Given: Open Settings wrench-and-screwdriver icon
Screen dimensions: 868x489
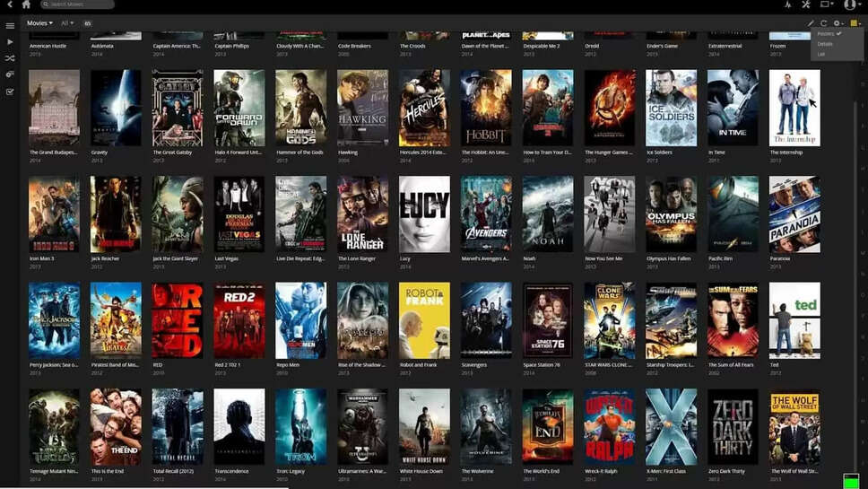Looking at the screenshot, I should click(806, 4).
